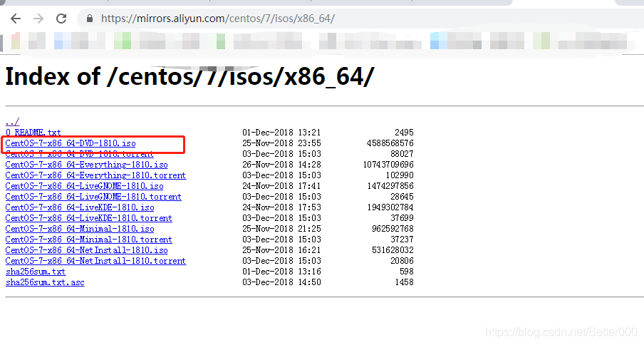644x345 pixels.
Task: Download CentOS-7-x86_64-Everything-1810.iso
Action: [x=87, y=165]
